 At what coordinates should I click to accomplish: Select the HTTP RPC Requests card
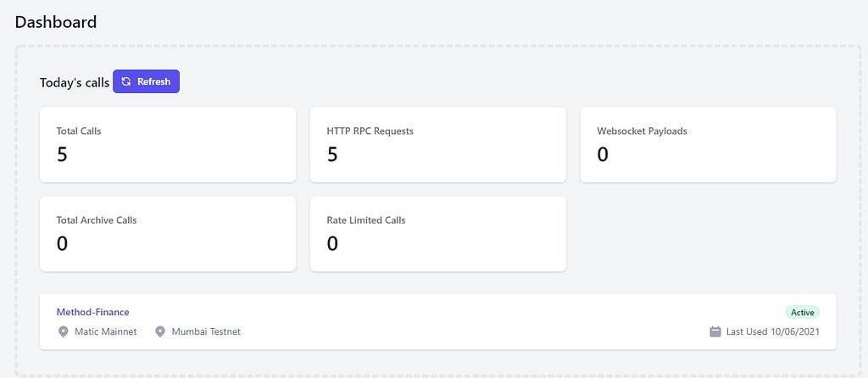point(438,145)
